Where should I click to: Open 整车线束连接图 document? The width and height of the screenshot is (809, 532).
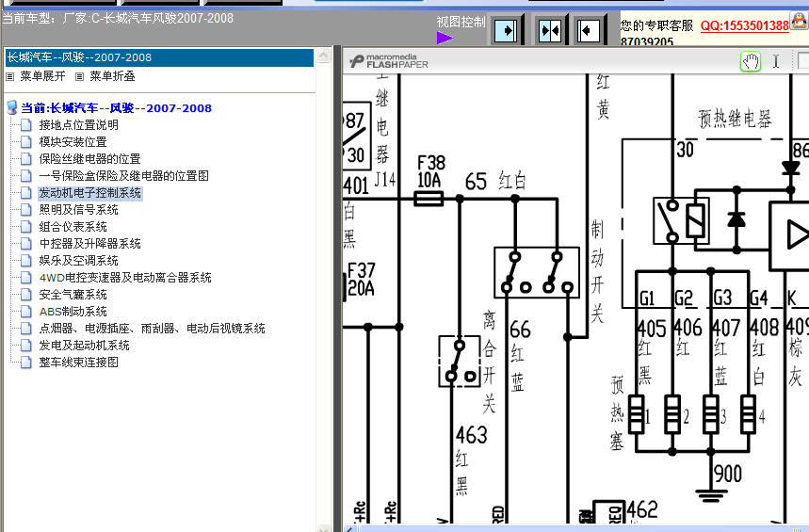point(78,363)
